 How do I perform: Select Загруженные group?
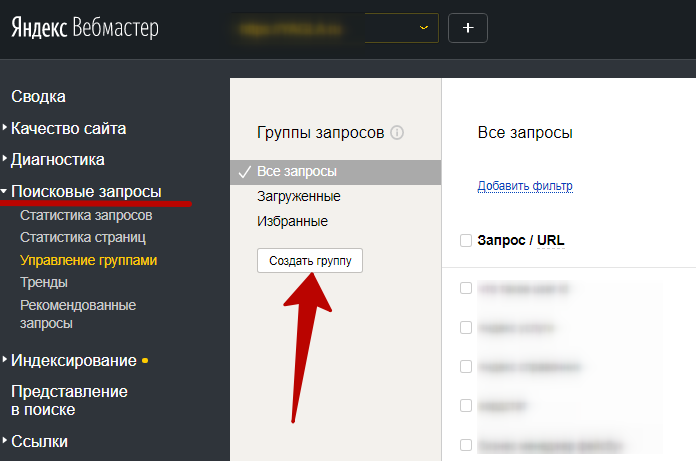(x=299, y=196)
